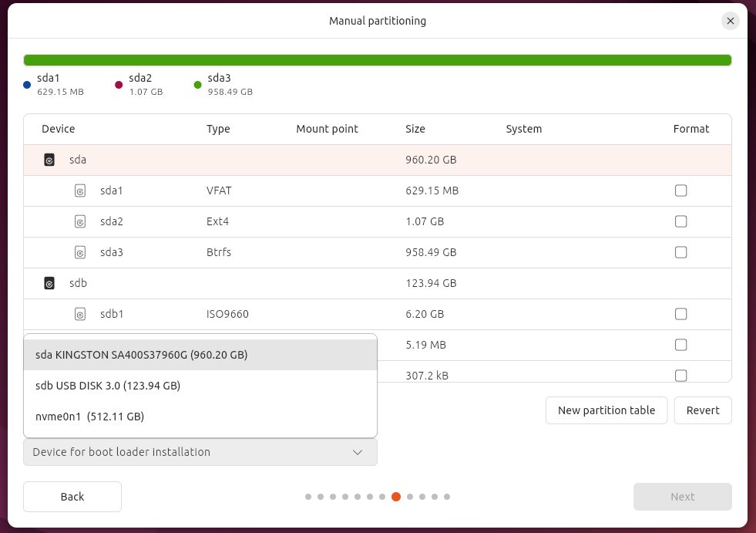Tick Format checkbox for sdb1 ISO9660
The height and width of the screenshot is (533, 756).
680,314
